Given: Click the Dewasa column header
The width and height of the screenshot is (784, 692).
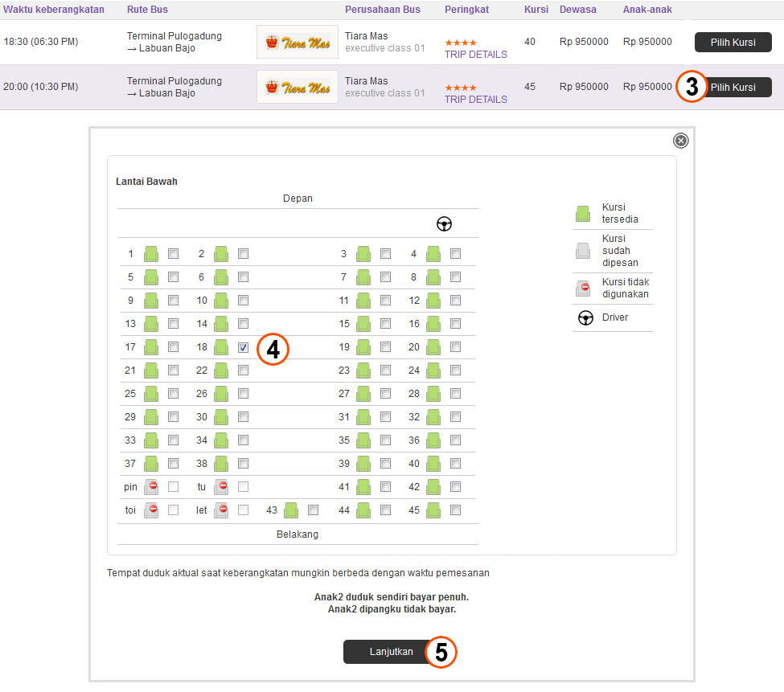Looking at the screenshot, I should pos(577,10).
